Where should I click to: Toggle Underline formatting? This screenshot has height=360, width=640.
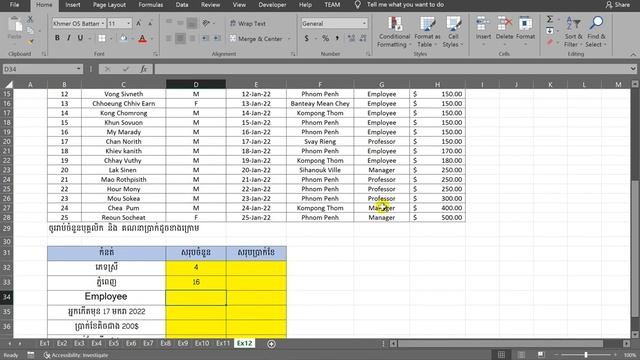pos(80,38)
